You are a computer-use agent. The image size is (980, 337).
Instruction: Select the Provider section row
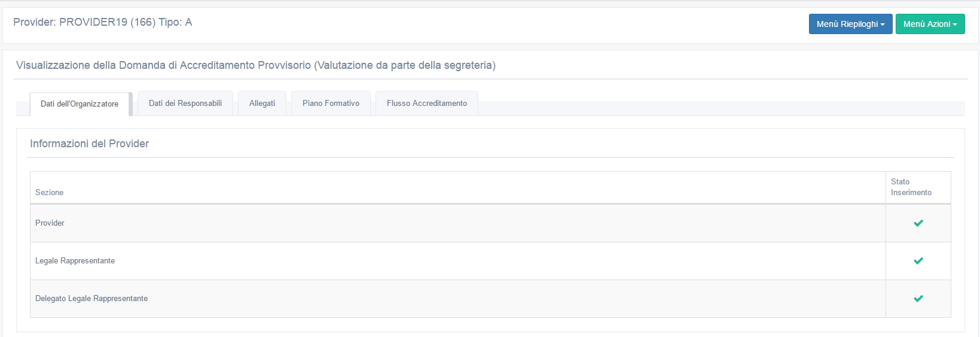[490, 223]
